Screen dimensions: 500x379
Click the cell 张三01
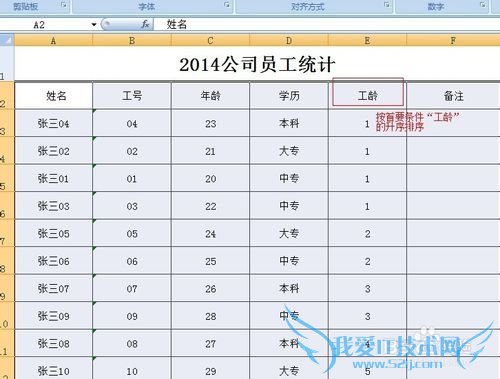tap(53, 178)
